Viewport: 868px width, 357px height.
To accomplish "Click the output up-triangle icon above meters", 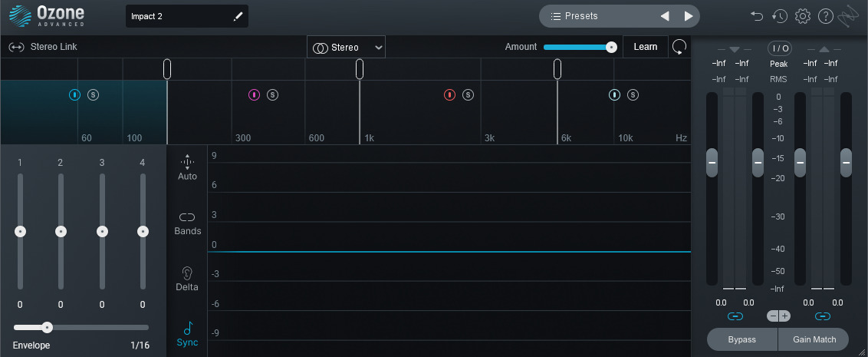I will [824, 49].
